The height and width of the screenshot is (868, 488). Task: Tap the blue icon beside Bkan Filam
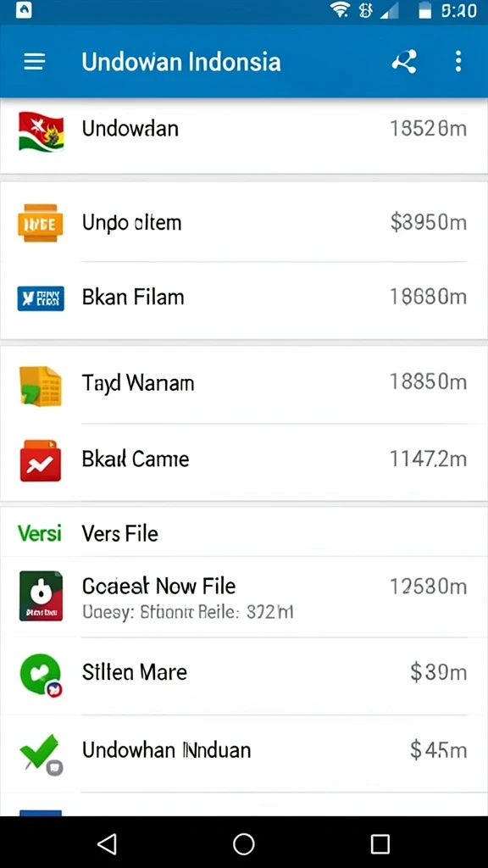41,298
